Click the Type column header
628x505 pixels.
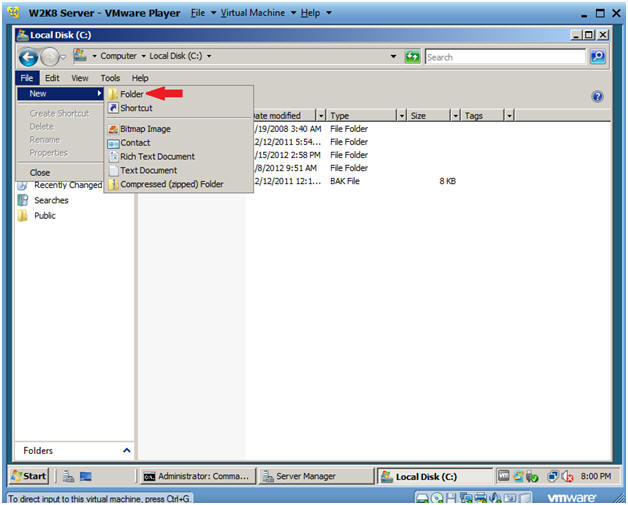[x=361, y=116]
